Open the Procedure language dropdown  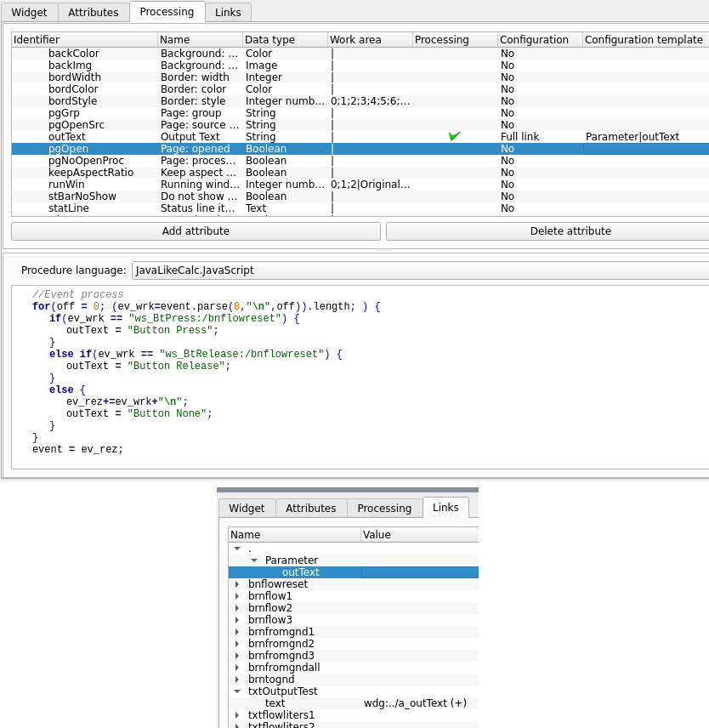point(420,270)
